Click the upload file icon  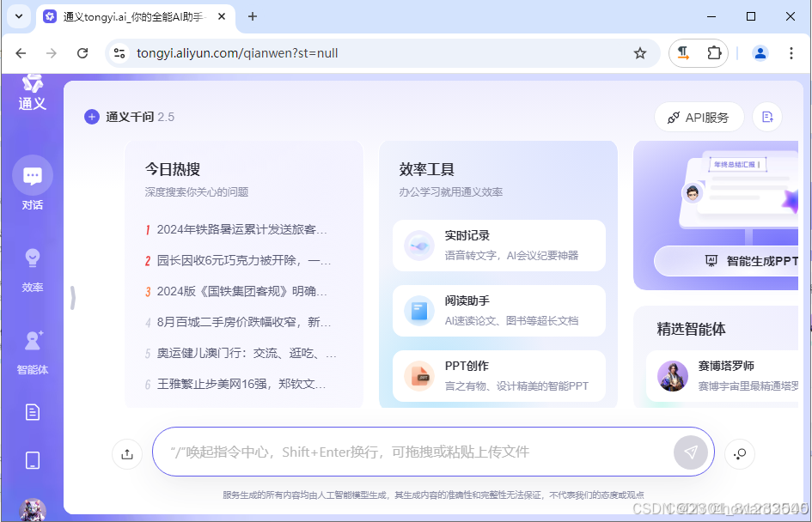coord(127,454)
